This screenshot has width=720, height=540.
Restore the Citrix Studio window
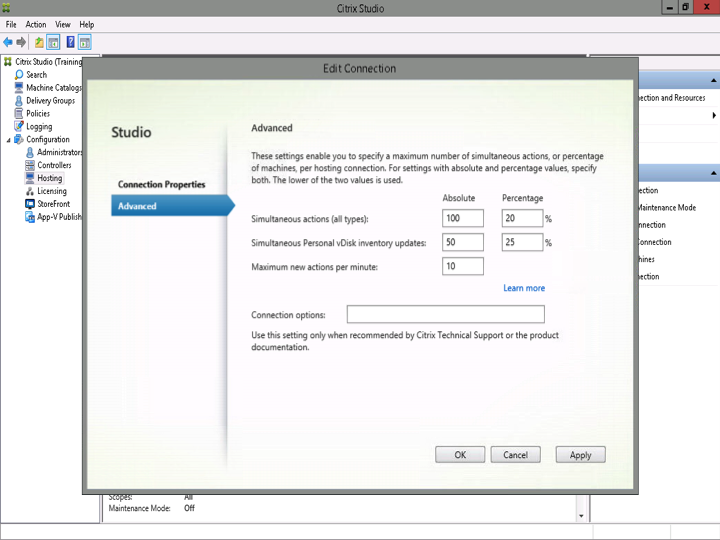point(685,7)
